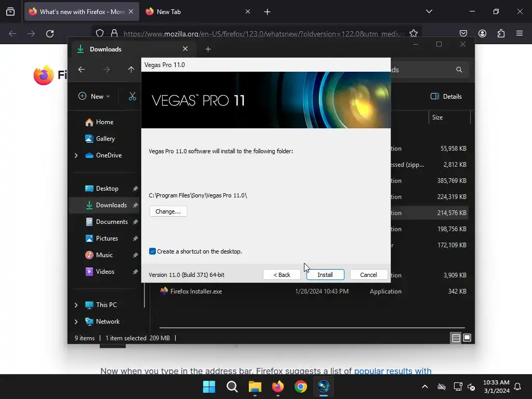Click the search magnifier icon in File Explorer
Screen dimensions: 532x399
459,70
